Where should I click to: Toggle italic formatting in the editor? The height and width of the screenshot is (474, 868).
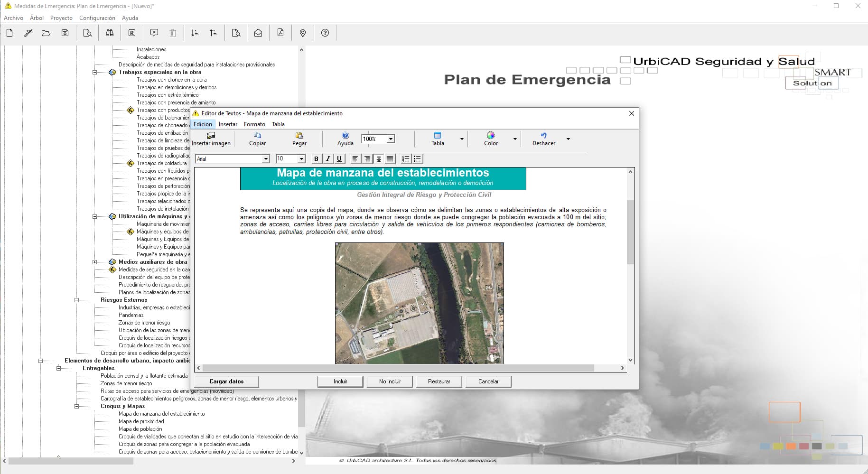pos(327,159)
